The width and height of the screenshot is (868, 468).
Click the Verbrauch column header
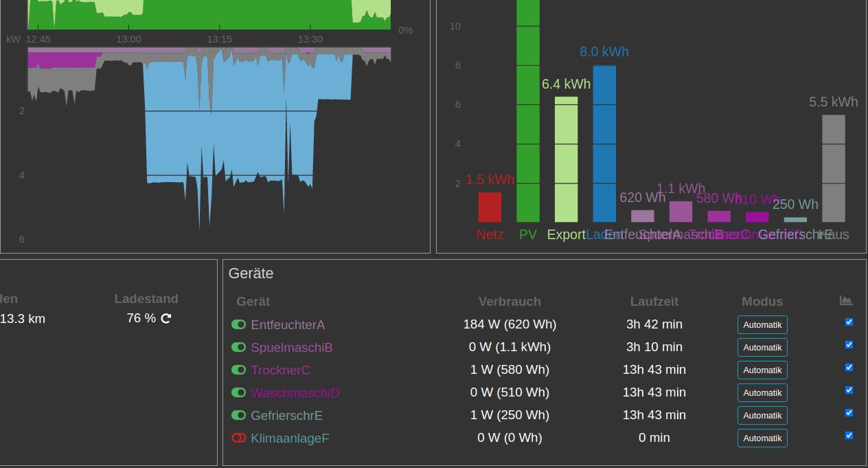click(x=510, y=302)
